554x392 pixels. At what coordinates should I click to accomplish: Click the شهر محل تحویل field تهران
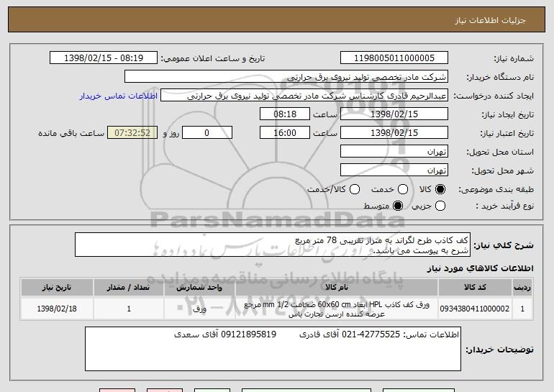[x=394, y=170]
